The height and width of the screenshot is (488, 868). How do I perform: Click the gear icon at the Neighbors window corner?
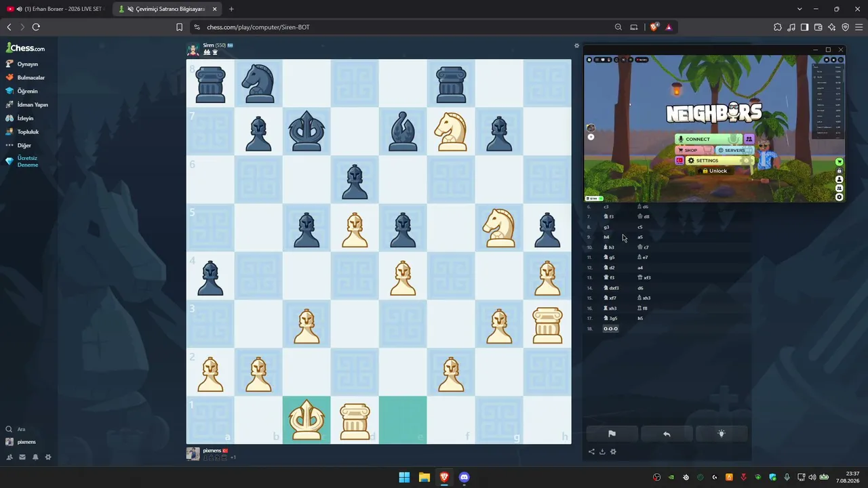840,197
